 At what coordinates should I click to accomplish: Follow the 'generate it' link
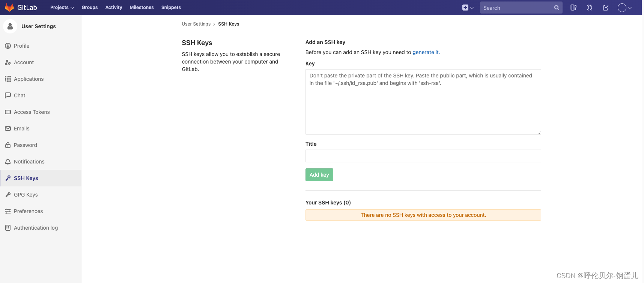(x=426, y=52)
